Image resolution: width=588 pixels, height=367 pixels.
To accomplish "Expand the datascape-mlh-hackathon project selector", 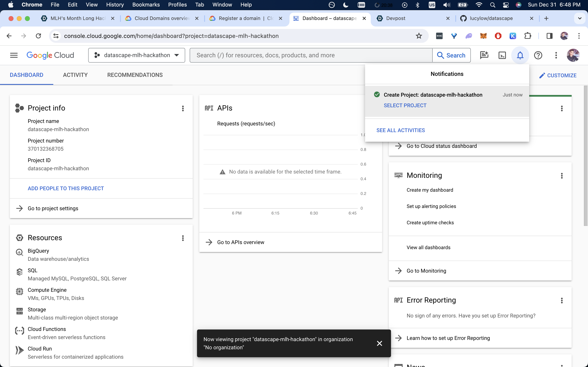I will pos(137,55).
